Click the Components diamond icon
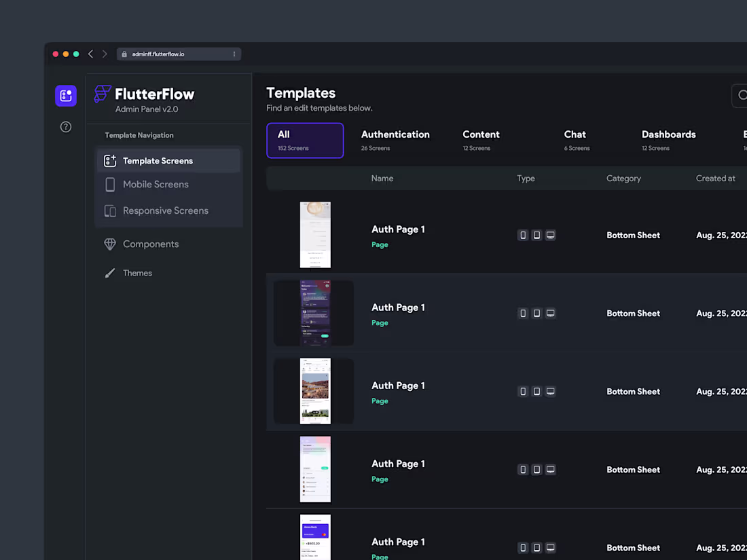The image size is (747, 560). pyautogui.click(x=109, y=244)
